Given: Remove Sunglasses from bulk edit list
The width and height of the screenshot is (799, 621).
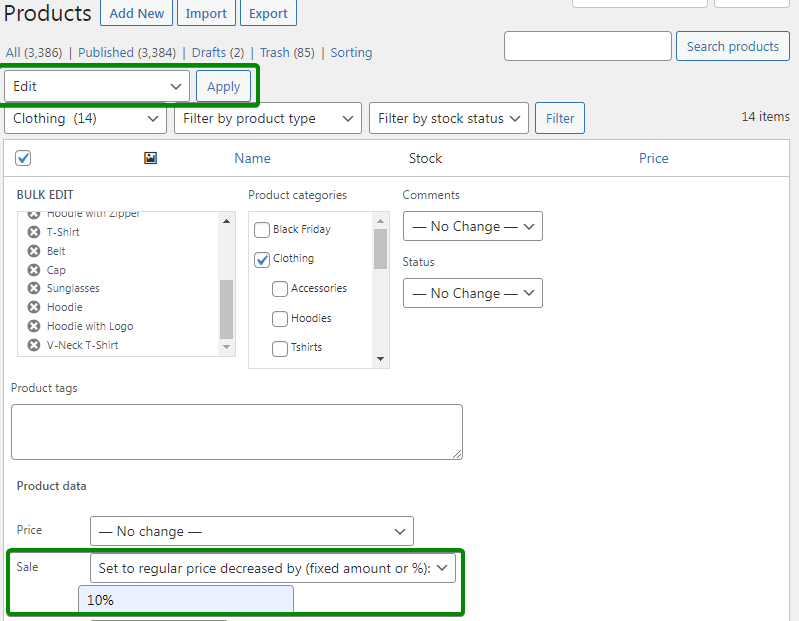Looking at the screenshot, I should (34, 288).
